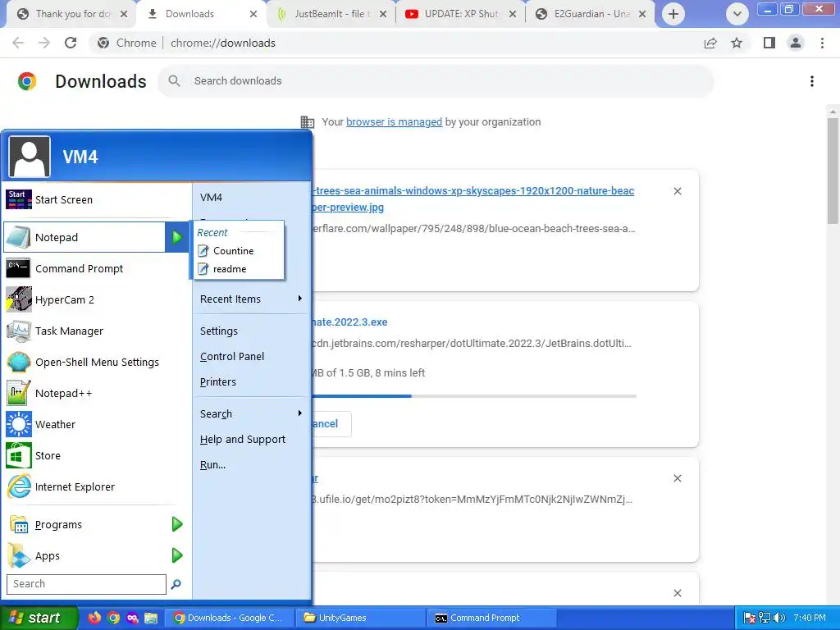This screenshot has height=630, width=840.
Task: Expand the Apps submenu
Action: 177,555
